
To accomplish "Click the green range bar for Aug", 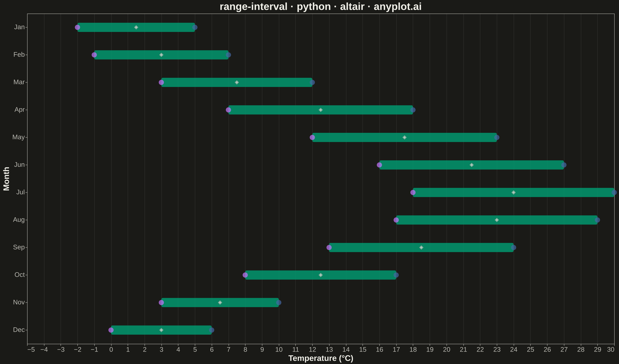I will point(497,220).
